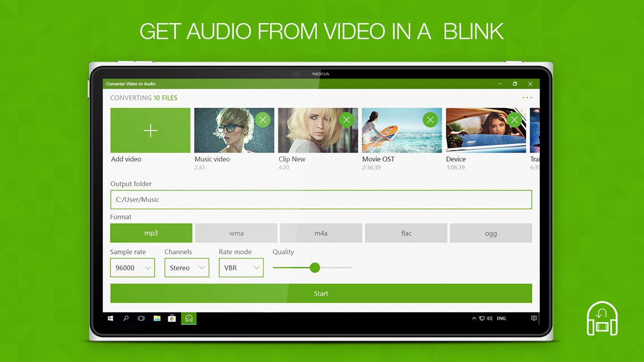Open the Action Center notifications icon
644x362 pixels.
534,318
